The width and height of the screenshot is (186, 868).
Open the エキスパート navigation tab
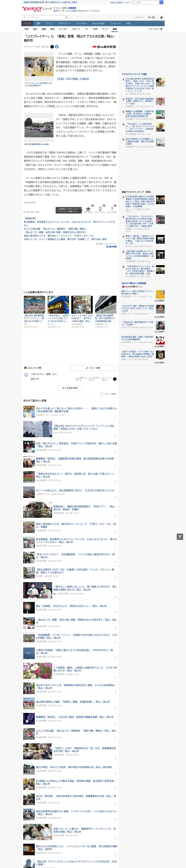click(x=64, y=24)
